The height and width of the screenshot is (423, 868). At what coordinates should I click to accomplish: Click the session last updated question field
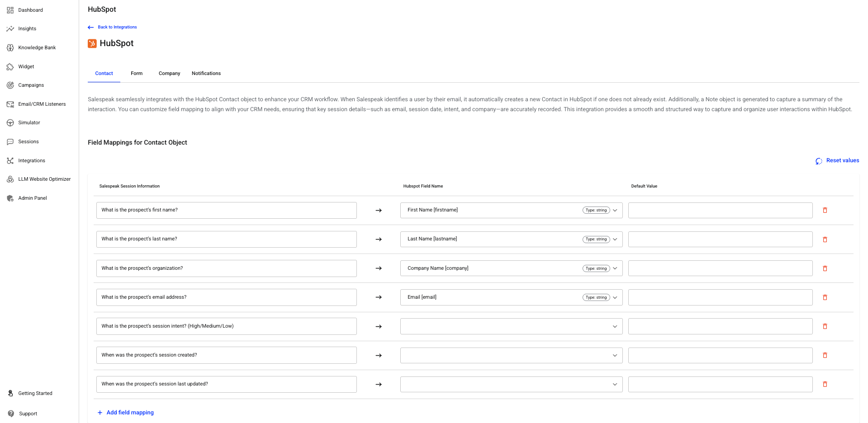(x=227, y=384)
